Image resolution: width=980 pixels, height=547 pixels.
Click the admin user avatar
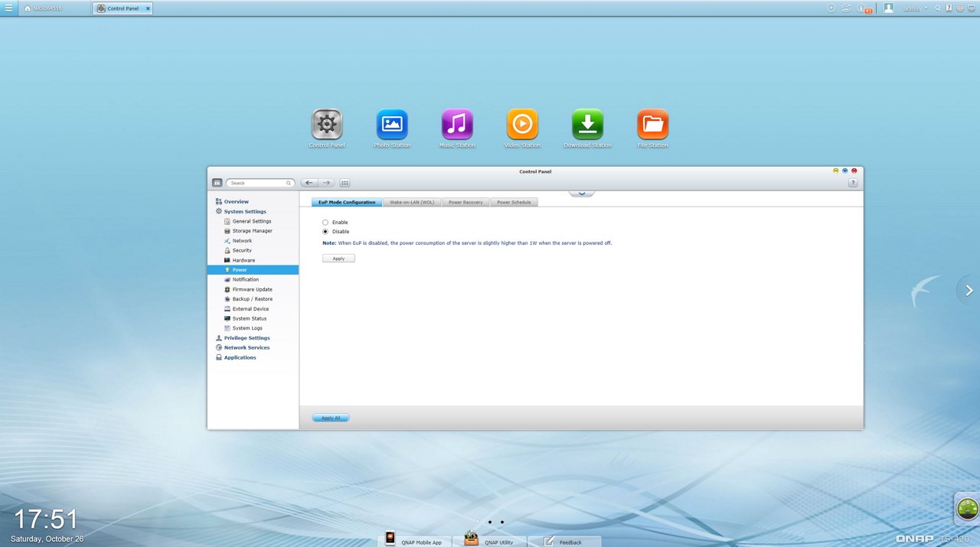point(889,8)
